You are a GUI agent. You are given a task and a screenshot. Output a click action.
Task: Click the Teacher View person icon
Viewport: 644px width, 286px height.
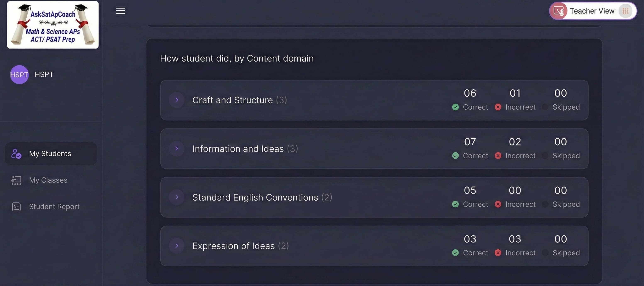click(558, 11)
